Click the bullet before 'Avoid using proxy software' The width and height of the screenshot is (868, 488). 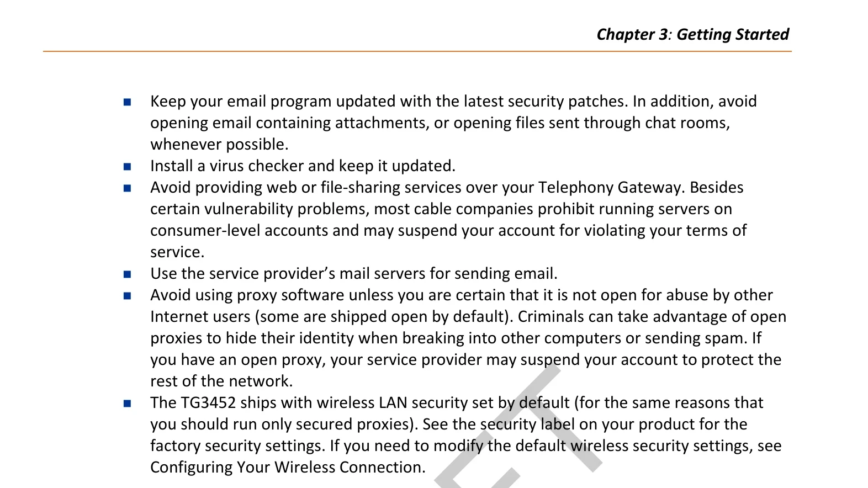[x=127, y=296]
